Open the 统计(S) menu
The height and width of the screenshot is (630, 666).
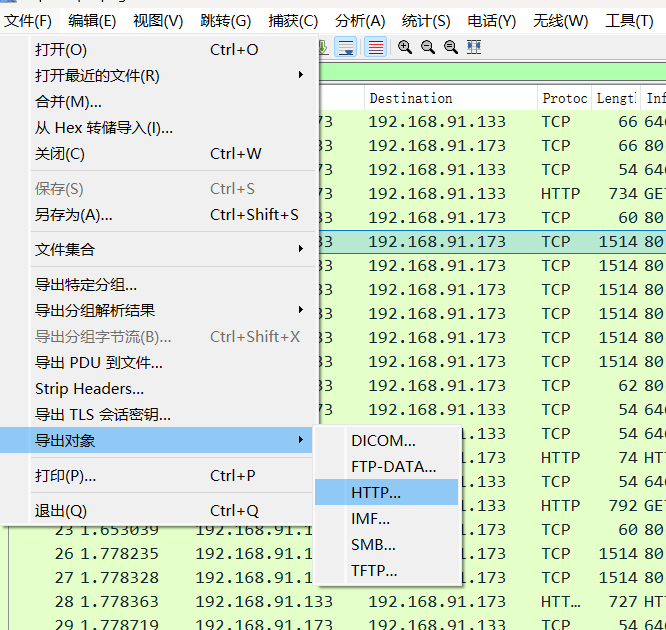pyautogui.click(x=426, y=21)
